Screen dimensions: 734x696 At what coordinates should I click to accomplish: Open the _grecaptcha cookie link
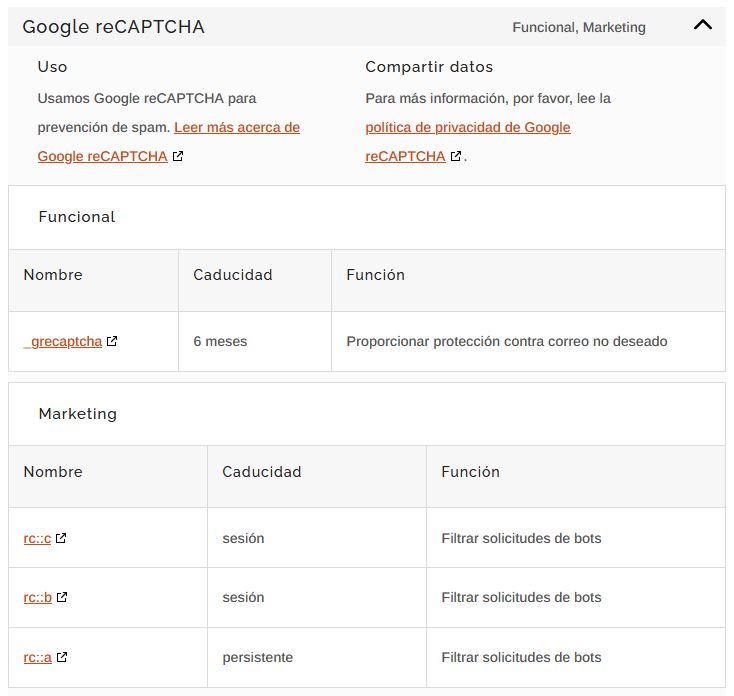pos(63,342)
